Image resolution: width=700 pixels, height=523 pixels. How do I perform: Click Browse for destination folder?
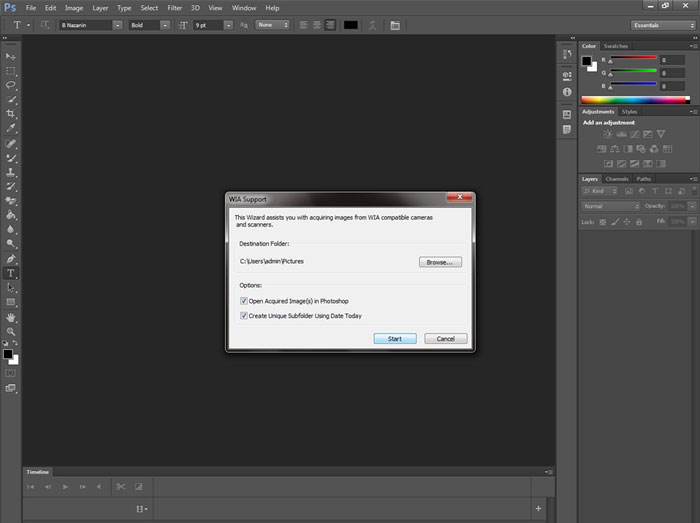pos(440,262)
